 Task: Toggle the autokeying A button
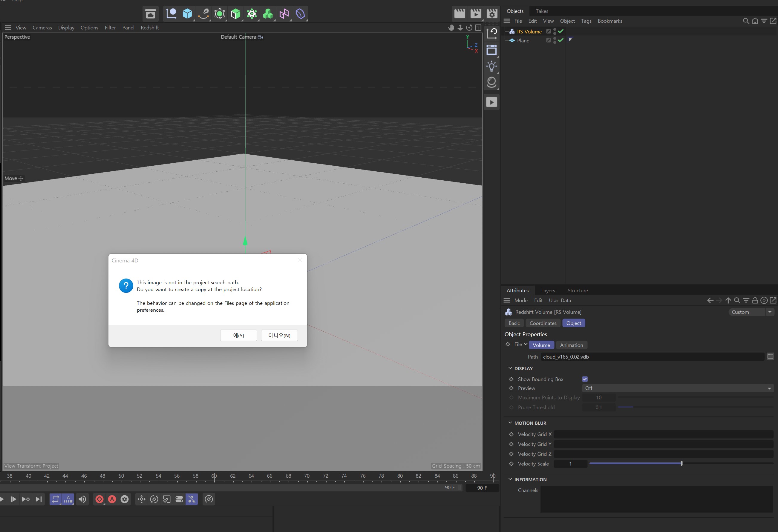point(112,499)
